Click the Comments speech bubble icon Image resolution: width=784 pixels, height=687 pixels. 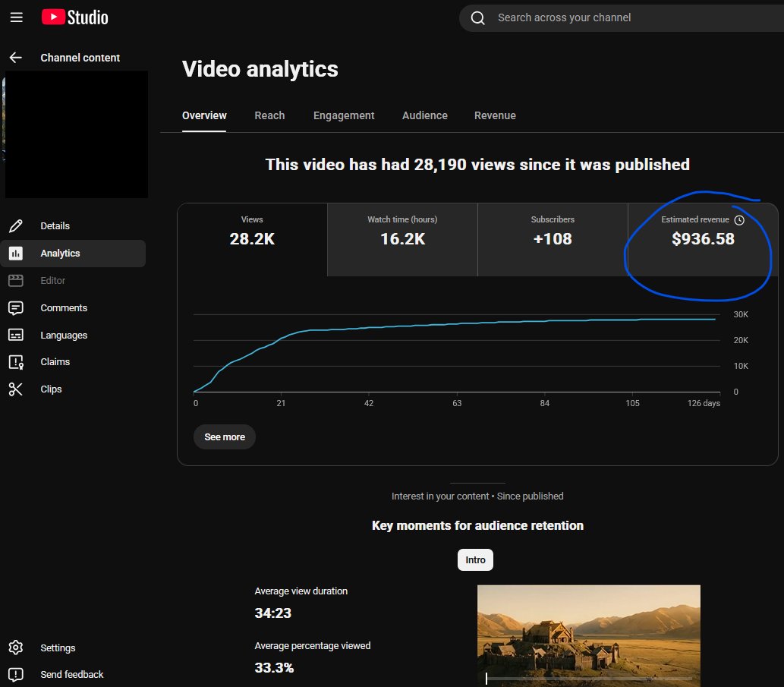pyautogui.click(x=15, y=308)
